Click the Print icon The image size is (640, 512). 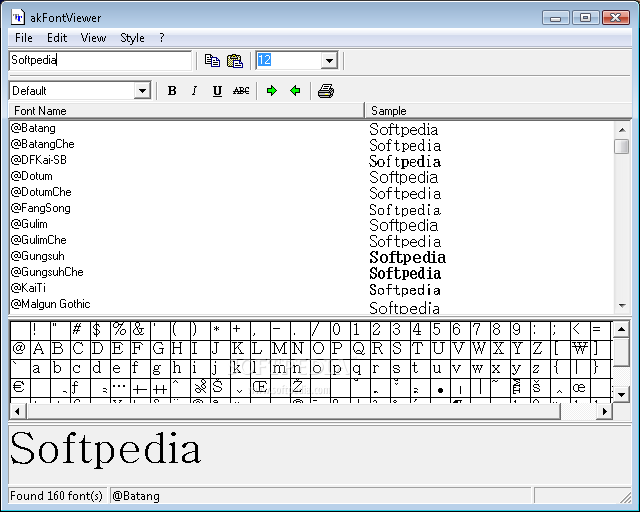[x=326, y=91]
